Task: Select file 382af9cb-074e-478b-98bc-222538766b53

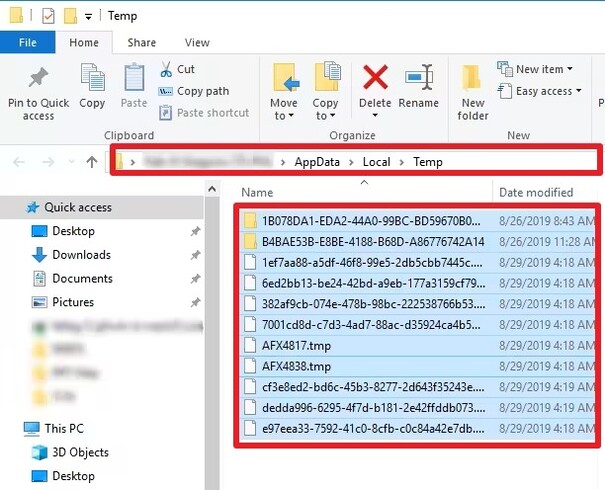Action: [x=417, y=304]
